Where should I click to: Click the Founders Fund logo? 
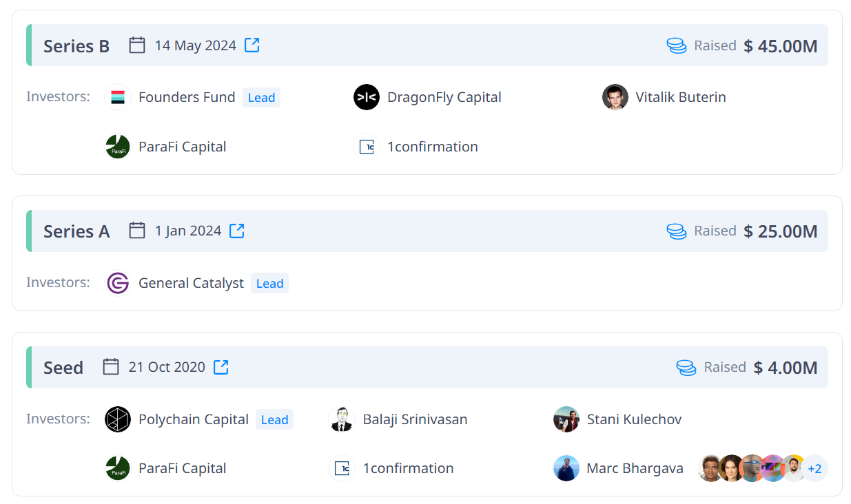coord(118,97)
